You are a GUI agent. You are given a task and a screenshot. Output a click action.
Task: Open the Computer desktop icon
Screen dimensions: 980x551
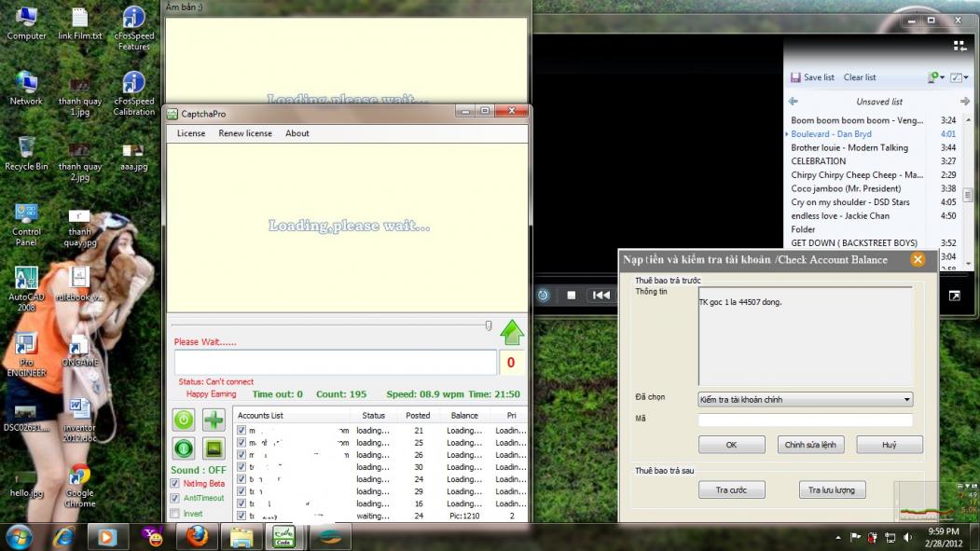click(26, 23)
